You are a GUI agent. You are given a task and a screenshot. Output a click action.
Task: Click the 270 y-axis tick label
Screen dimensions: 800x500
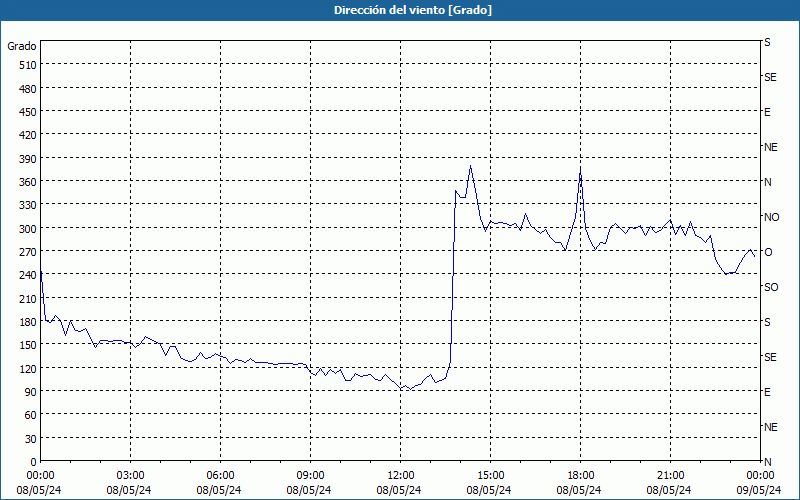(25, 251)
